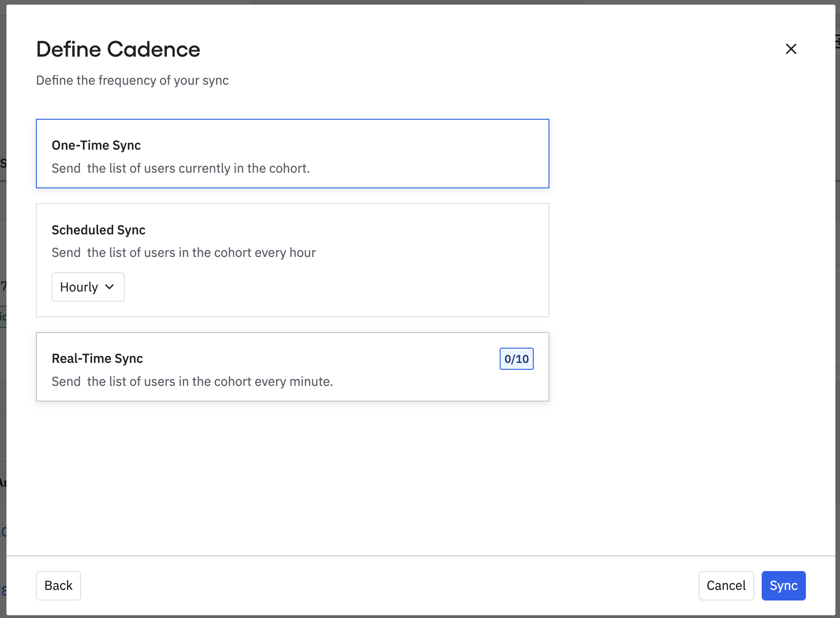Confirm with the blue Sync button
The width and height of the screenshot is (840, 618).
(783, 585)
